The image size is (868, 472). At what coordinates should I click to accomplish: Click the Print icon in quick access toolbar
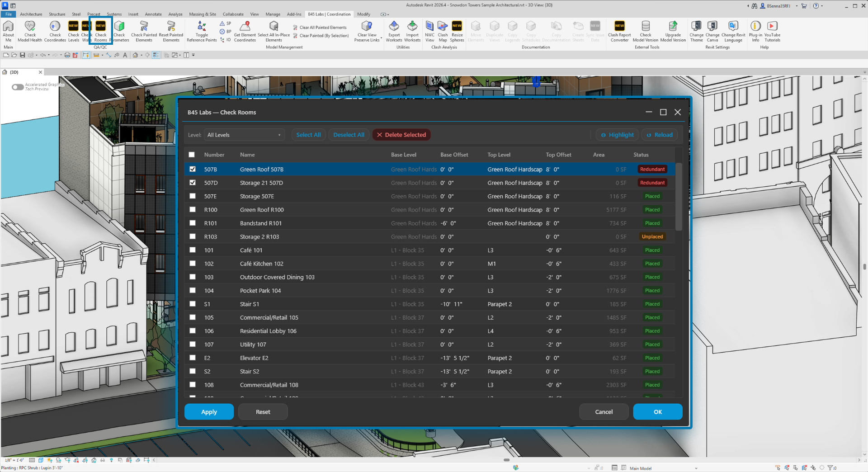point(67,55)
